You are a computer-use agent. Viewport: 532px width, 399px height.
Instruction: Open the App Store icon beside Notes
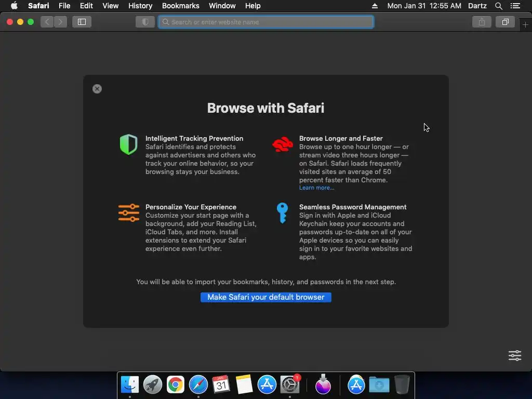[267, 385]
